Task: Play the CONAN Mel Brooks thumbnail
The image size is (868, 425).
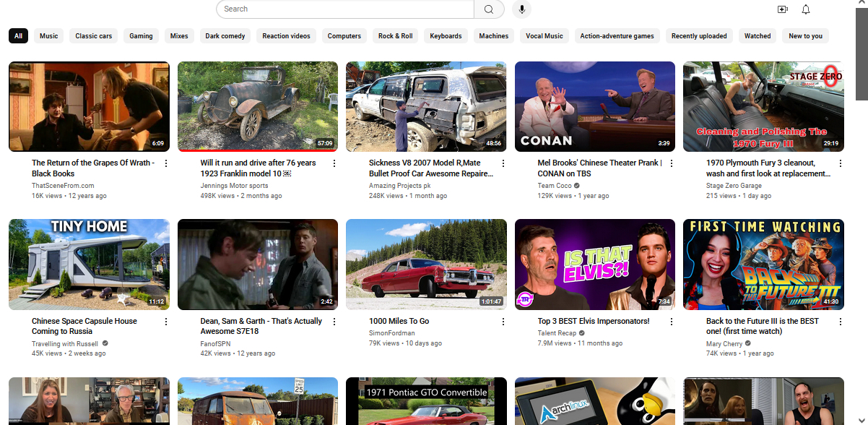Action: (595, 106)
